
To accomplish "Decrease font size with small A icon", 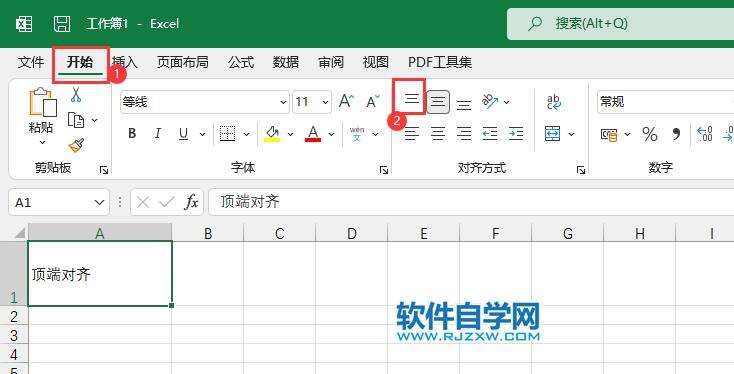I will pos(373,101).
